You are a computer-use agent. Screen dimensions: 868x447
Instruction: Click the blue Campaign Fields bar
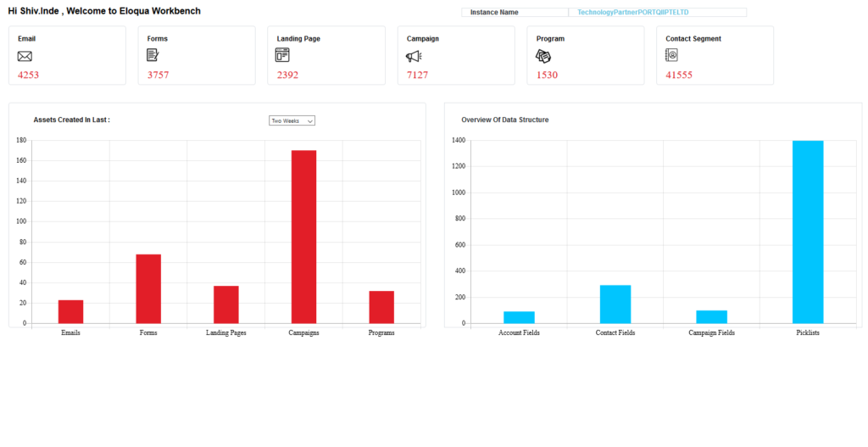pyautogui.click(x=712, y=317)
